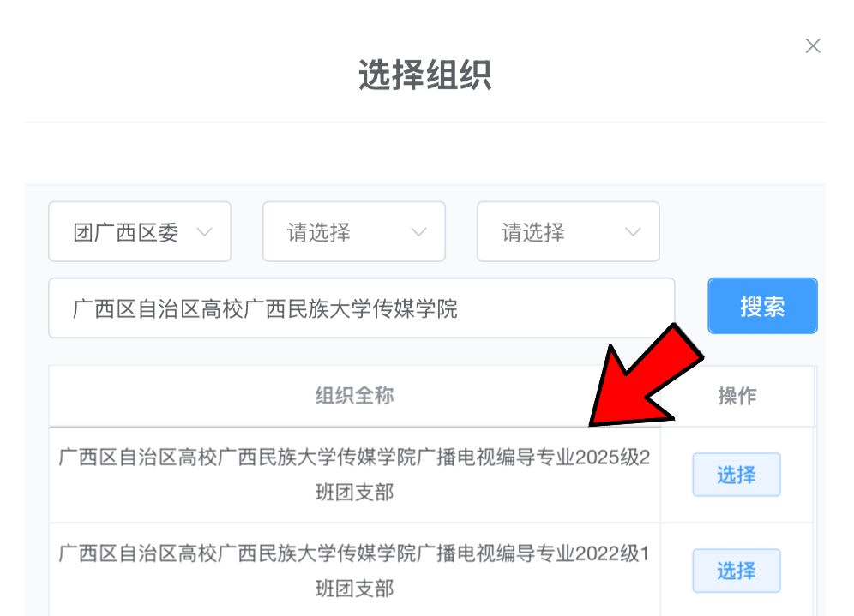
Task: Click the middle 请选择 dropdown's chevron arrow
Action: (418, 232)
